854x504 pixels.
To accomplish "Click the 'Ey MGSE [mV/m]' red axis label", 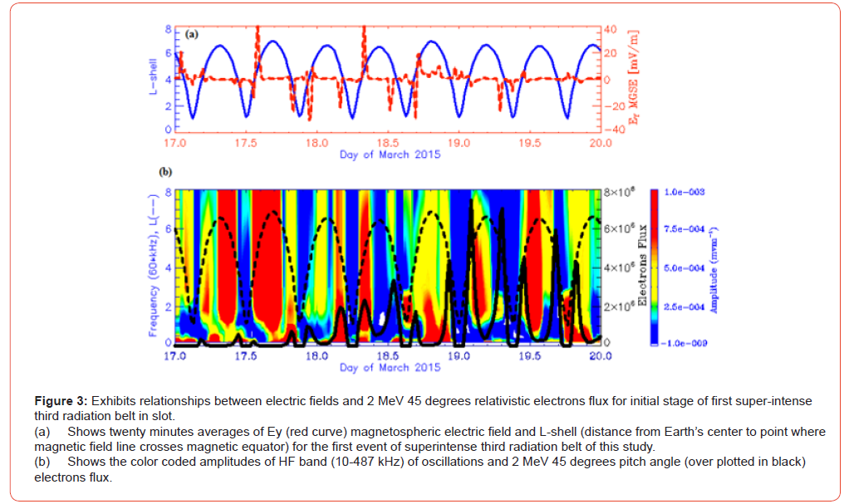I will [x=633, y=76].
